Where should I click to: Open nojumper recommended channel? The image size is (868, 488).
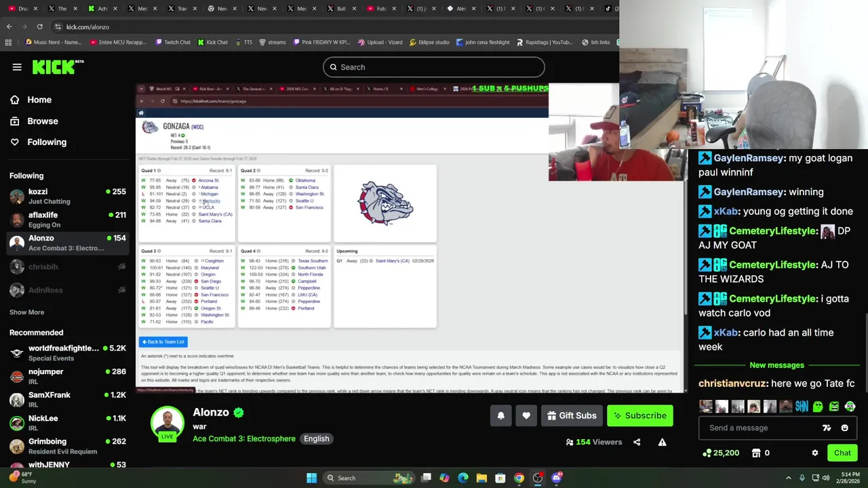coord(68,376)
